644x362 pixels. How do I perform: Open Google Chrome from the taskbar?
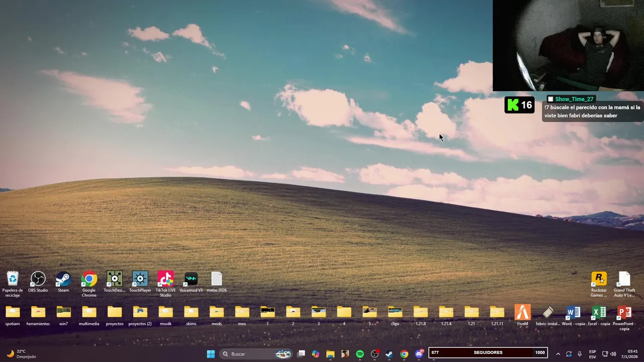[404, 354]
